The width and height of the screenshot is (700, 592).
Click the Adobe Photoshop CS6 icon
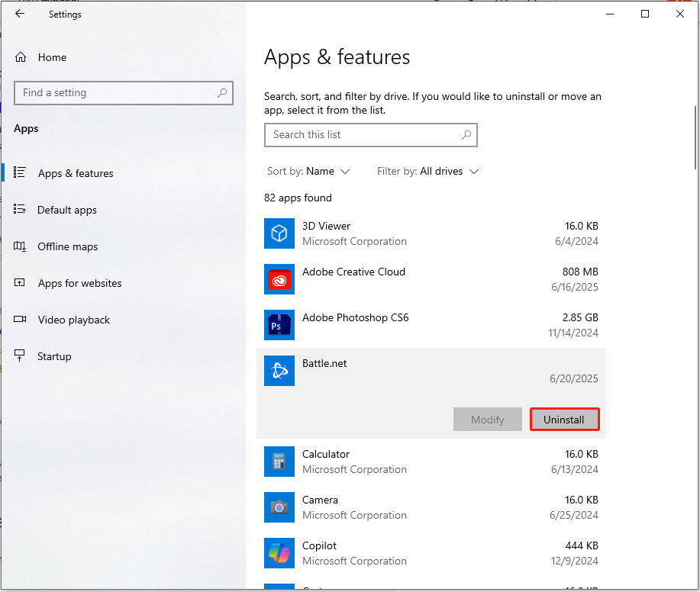279,325
